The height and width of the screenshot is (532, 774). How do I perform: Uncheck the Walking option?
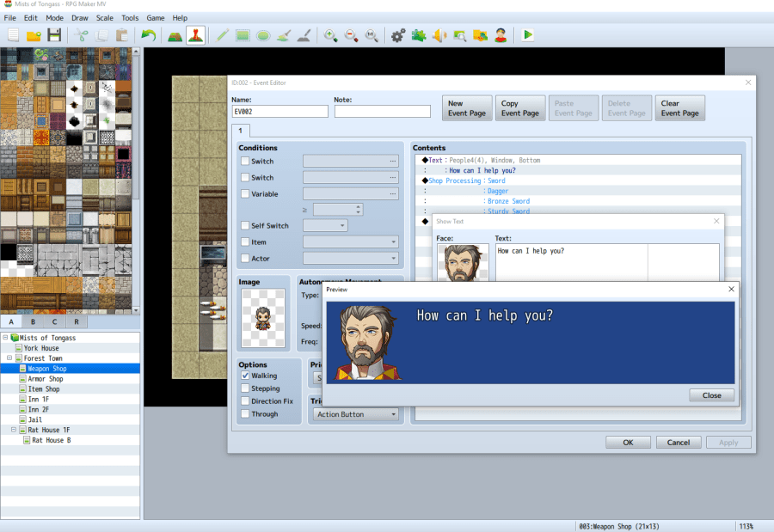(x=245, y=376)
